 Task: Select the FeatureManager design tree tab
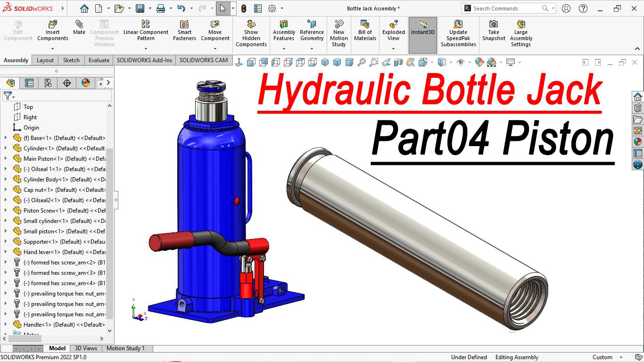[10, 83]
